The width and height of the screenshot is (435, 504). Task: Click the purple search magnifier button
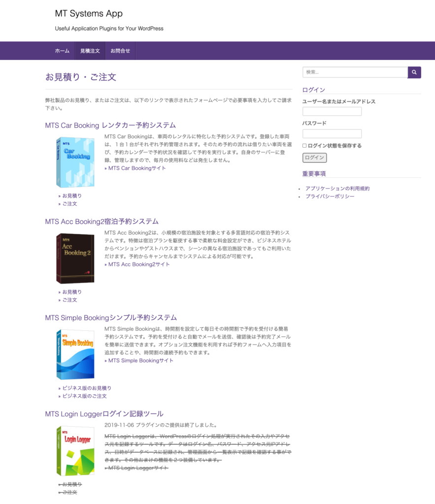tap(414, 72)
